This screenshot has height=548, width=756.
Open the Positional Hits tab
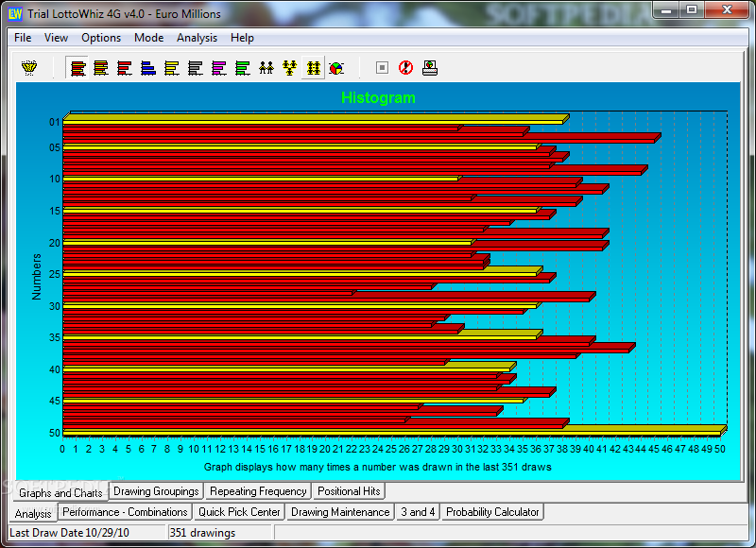click(349, 491)
